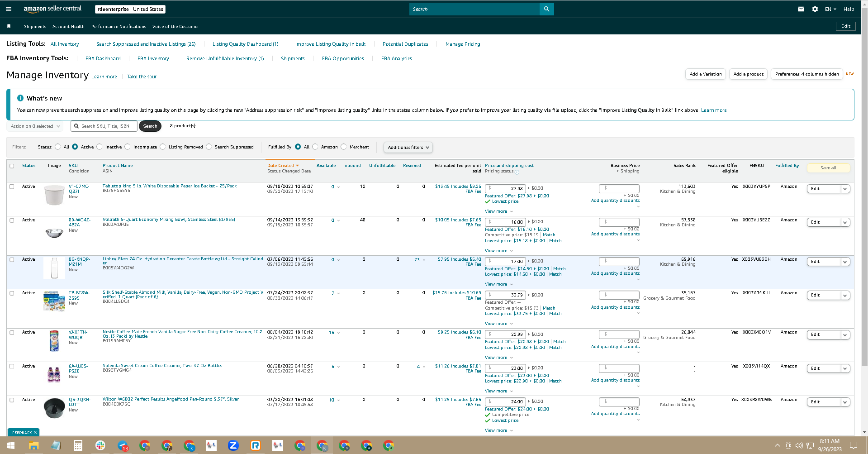This screenshot has height=454, width=868.
Task: Close the Feedback tab via its X
Action: point(35,432)
